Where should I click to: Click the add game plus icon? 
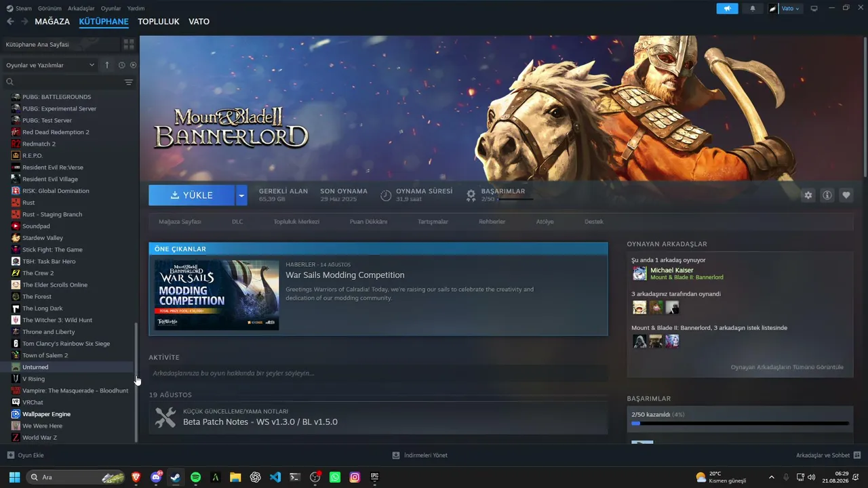click(10, 455)
